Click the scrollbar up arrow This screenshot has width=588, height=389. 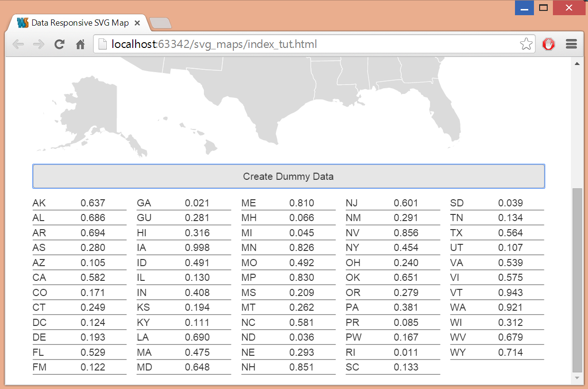point(577,63)
